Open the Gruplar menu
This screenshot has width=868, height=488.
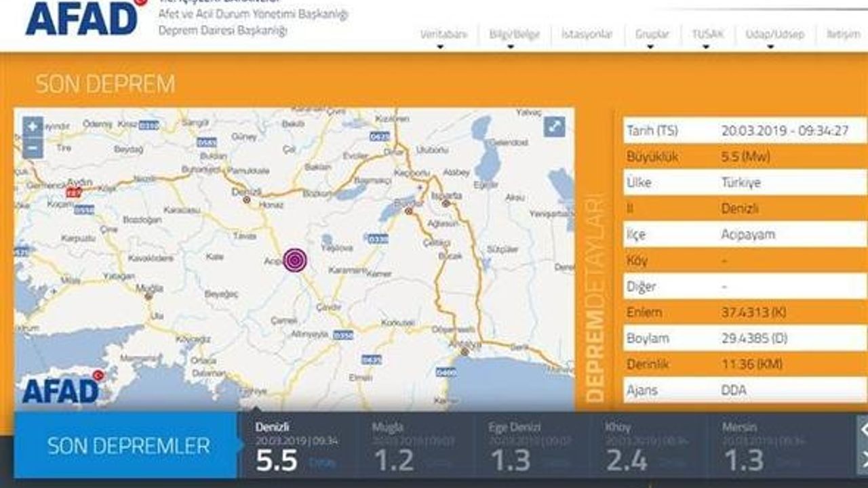pos(652,35)
